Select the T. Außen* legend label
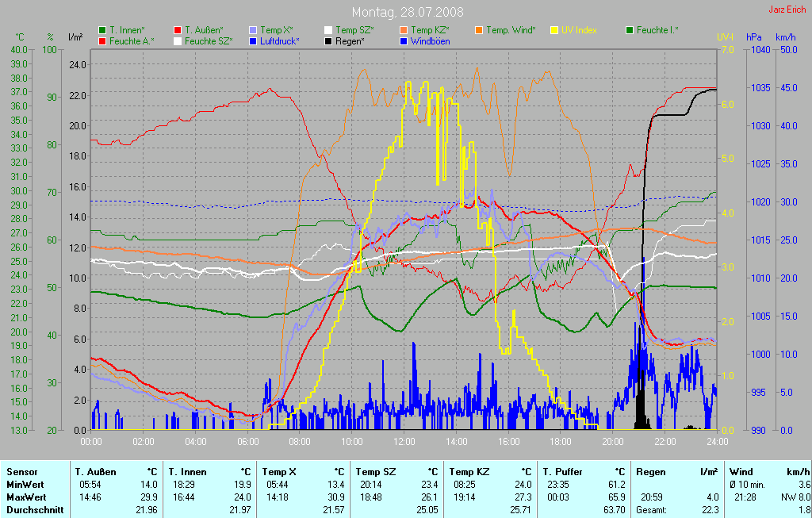This screenshot has width=812, height=518. [204, 31]
